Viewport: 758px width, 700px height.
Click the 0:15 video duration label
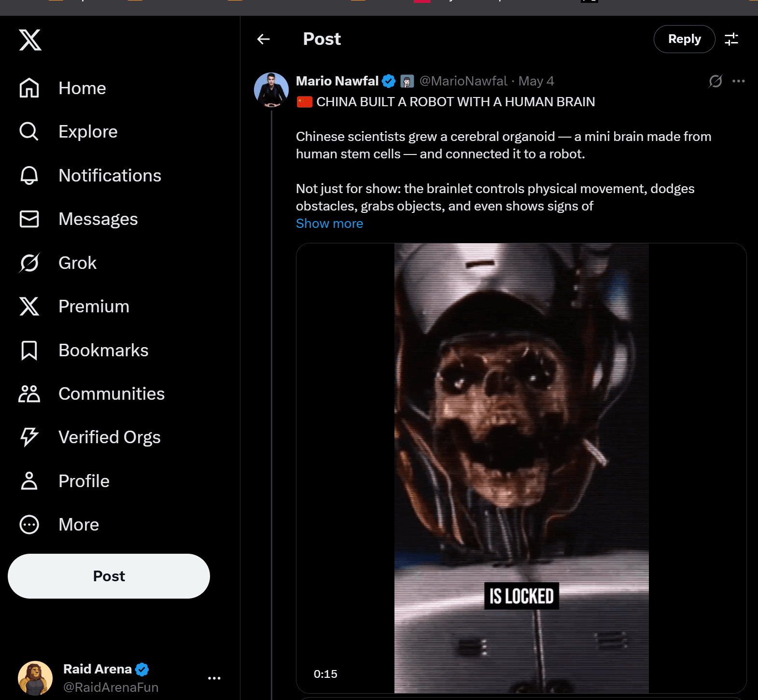point(325,674)
